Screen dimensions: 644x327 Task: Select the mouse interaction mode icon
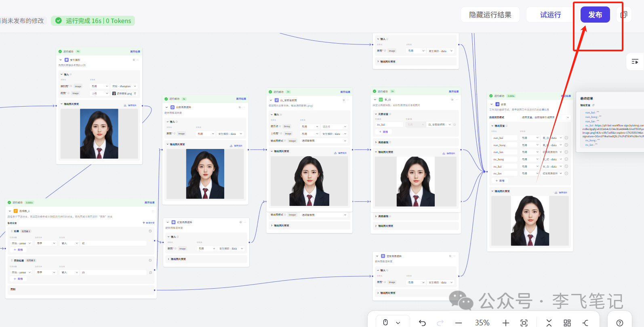click(385, 322)
